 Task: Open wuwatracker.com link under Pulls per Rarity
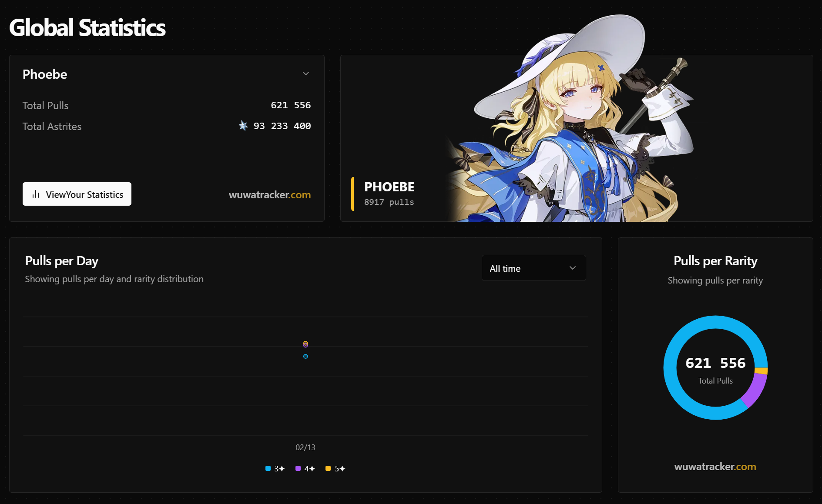715,467
